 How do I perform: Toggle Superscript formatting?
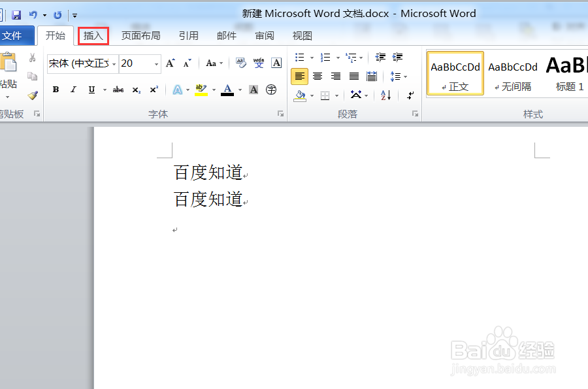154,90
